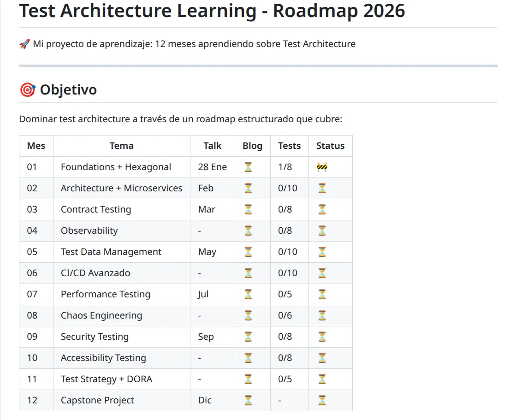Click the hourglass status for Contract Testing
Viewport: 516px width, 420px height.
(321, 209)
